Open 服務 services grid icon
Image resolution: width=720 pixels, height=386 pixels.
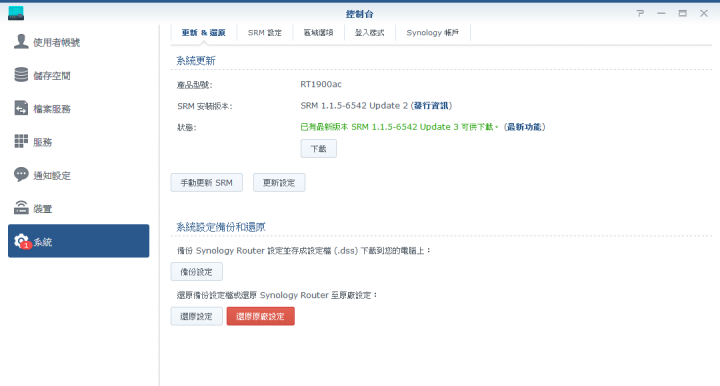[21, 141]
